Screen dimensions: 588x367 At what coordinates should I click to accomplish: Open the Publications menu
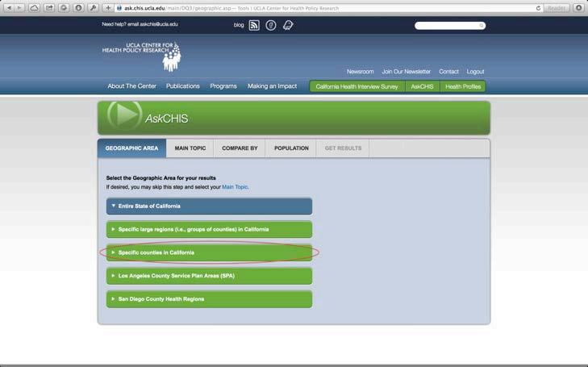(x=182, y=85)
